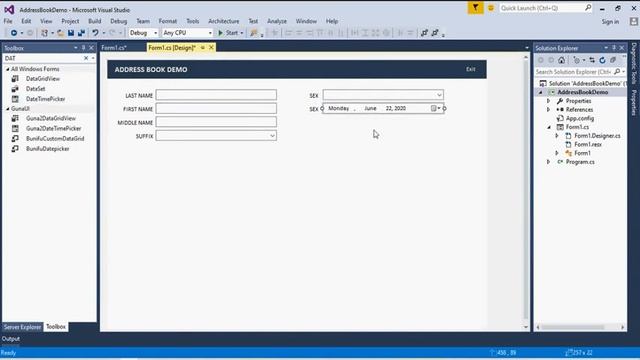640x360 pixels.
Task: Collapse the GunaUI toolbox group
Action: 7,109
